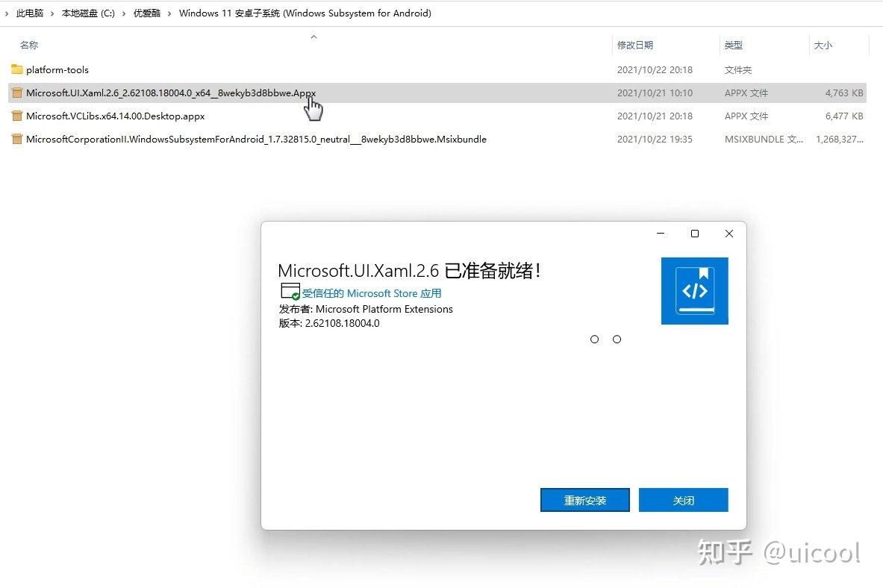Open the 受信任的 Microsoft Store 应用 link
The width and height of the screenshot is (883, 588).
coord(372,293)
